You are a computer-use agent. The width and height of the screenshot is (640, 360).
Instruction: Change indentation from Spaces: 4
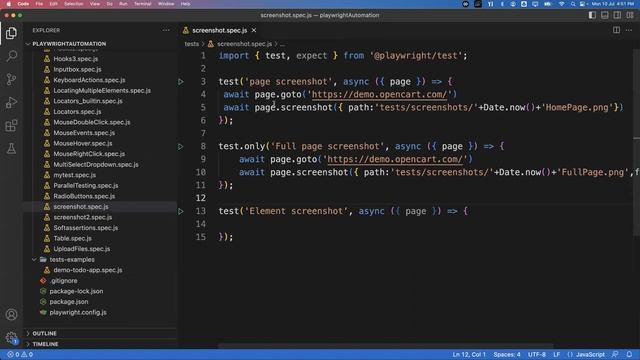(507, 355)
